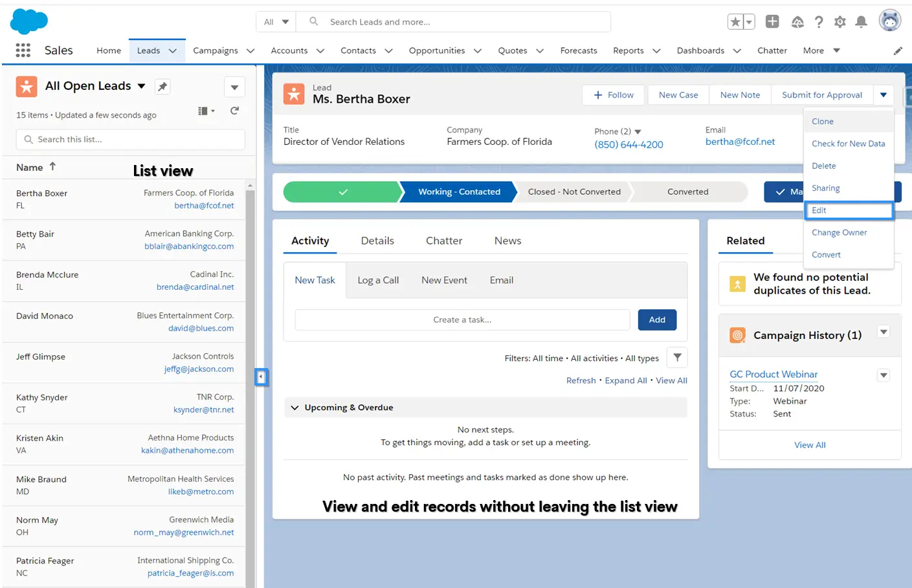The height and width of the screenshot is (588, 912).
Task: Choose Edit from the actions menu
Action: point(849,210)
